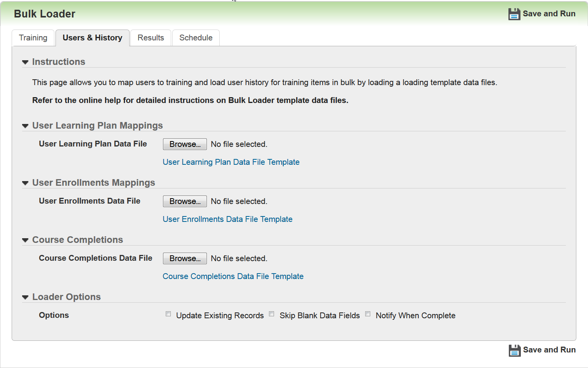
Task: Enable Update Existing Records checkbox
Action: [168, 314]
